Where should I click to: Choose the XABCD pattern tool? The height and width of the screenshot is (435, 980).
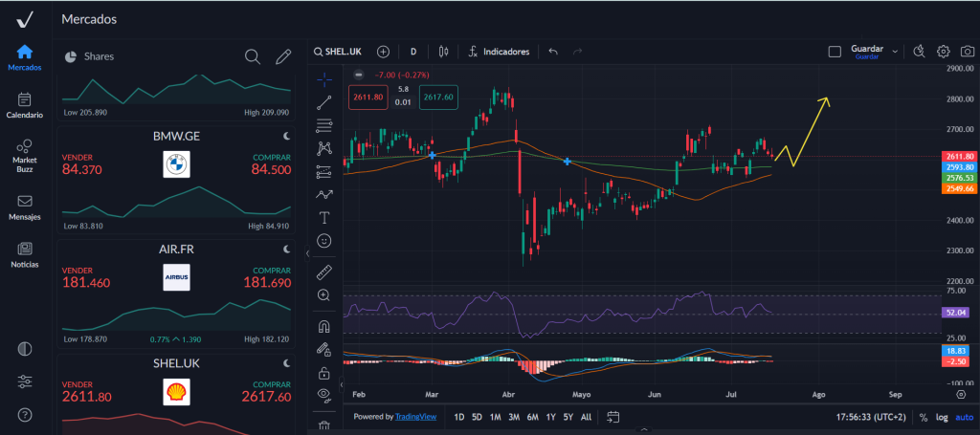point(323,148)
